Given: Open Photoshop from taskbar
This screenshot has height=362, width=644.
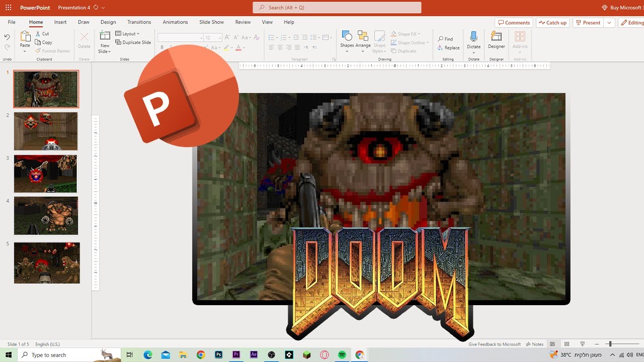Looking at the screenshot, I should [x=219, y=355].
